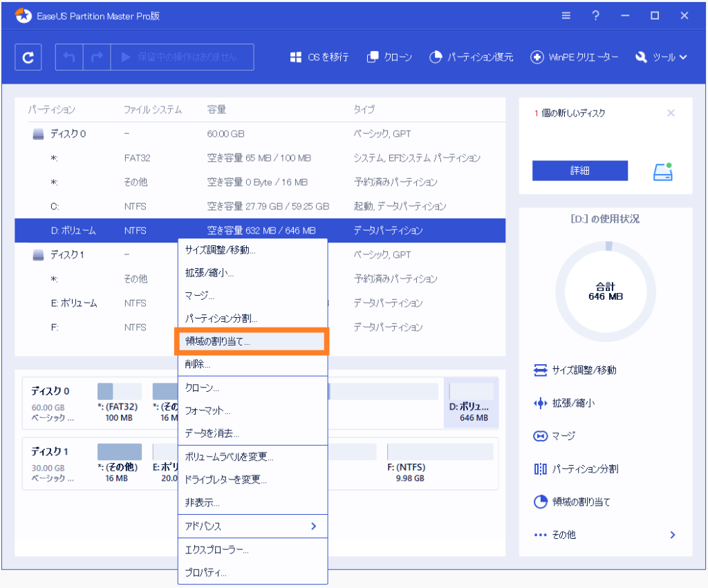The image size is (708, 588).
Task: Select the D: ボリューム partition row
Action: coord(260,231)
